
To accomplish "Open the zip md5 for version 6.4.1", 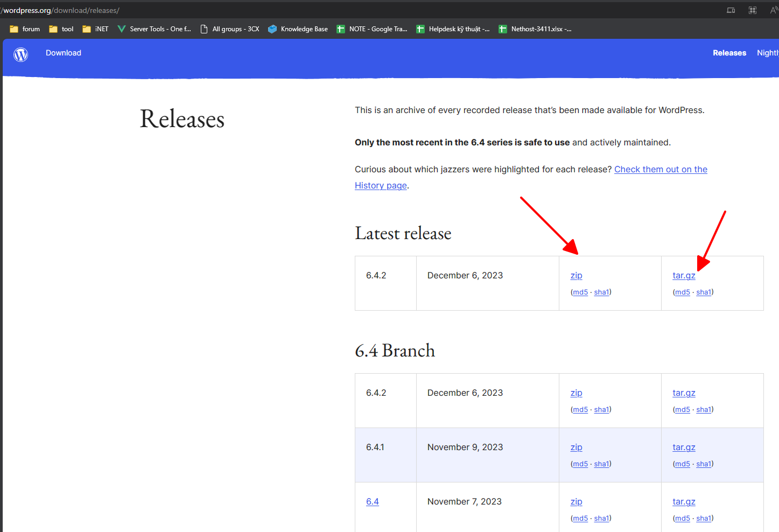I will pos(580,464).
